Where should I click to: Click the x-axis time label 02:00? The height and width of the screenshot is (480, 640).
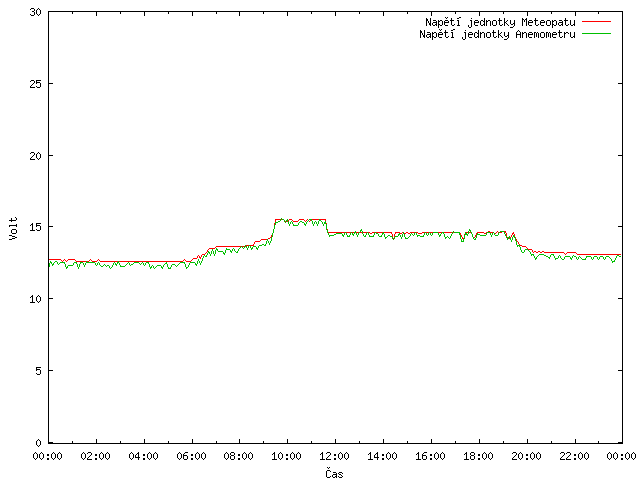pyautogui.click(x=96, y=456)
